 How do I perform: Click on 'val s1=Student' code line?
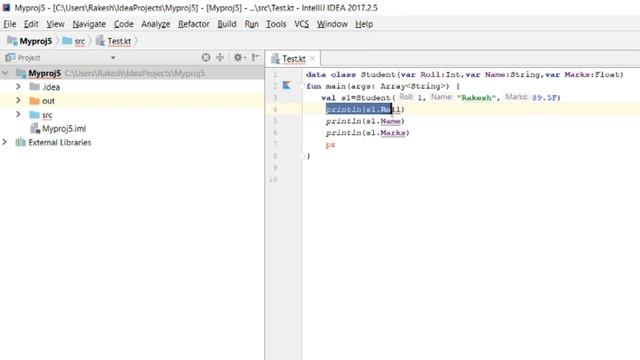click(x=441, y=98)
